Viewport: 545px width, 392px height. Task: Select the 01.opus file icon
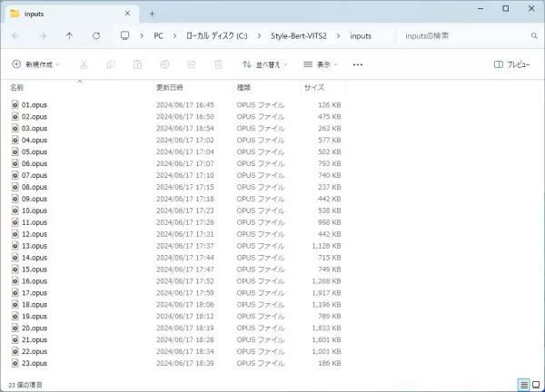click(15, 105)
